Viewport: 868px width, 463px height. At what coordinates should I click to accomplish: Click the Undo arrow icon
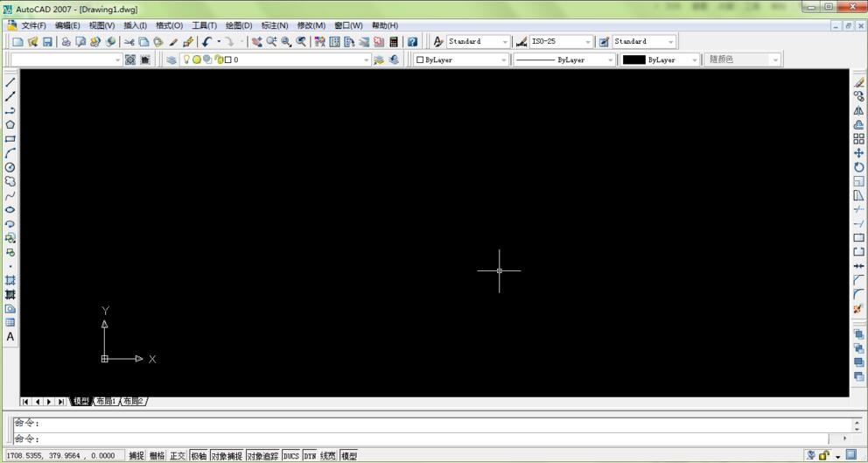coord(206,42)
